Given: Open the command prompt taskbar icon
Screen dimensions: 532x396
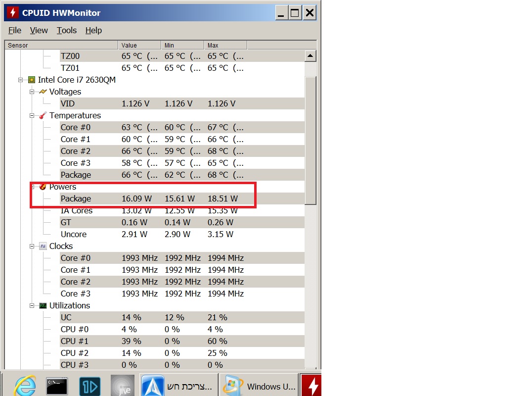Looking at the screenshot, I should tap(57, 386).
